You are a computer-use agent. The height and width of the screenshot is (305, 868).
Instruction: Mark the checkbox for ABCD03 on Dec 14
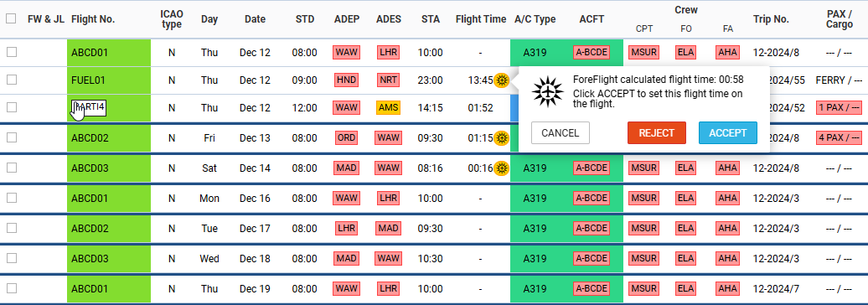click(x=12, y=168)
